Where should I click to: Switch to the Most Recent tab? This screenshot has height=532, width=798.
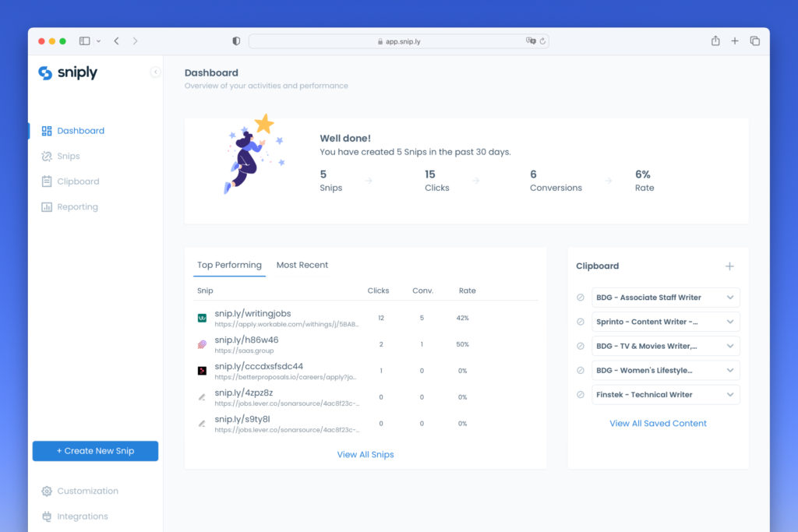[x=302, y=266]
